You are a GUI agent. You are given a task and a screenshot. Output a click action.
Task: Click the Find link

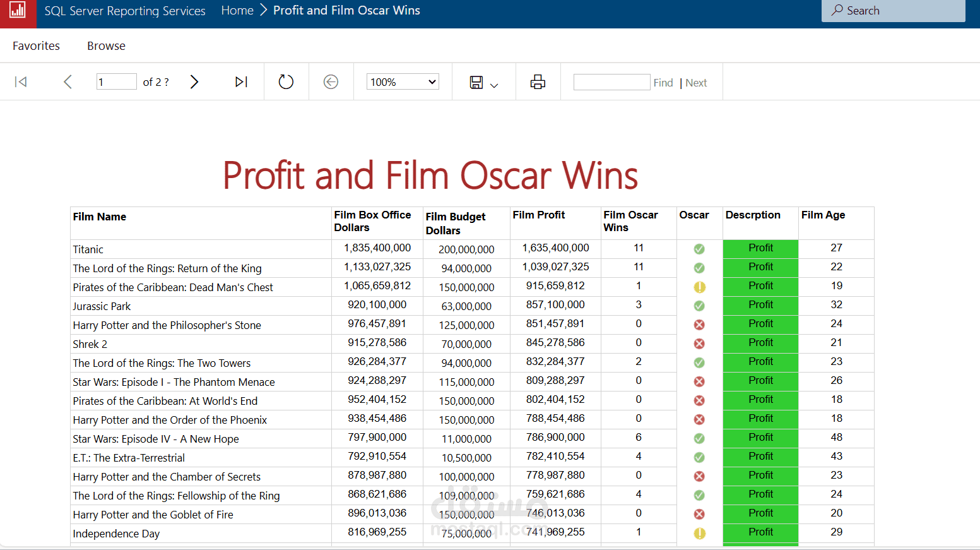click(663, 82)
